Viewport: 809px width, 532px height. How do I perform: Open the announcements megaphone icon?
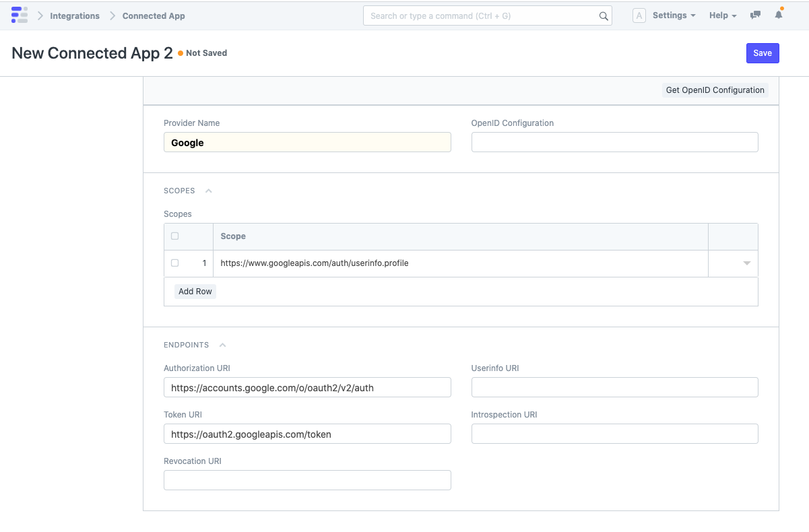tap(754, 15)
